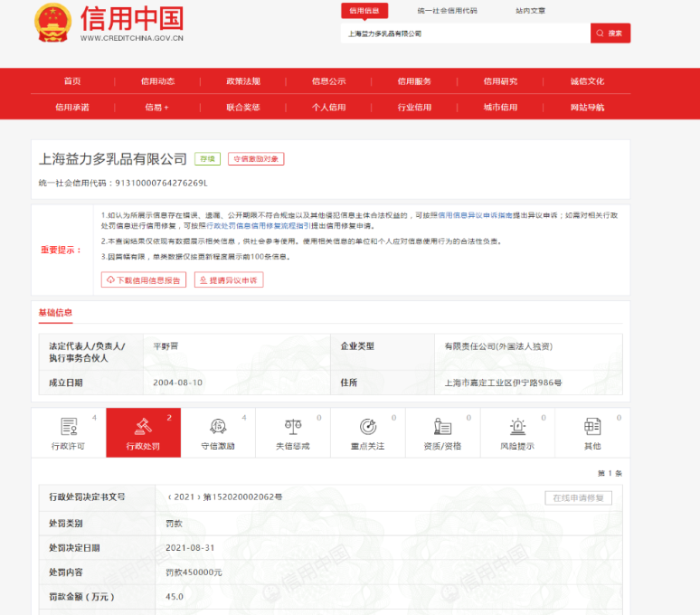Click legal representative name 平野晋
Viewport: 700px width, 615px height.
pos(166,346)
